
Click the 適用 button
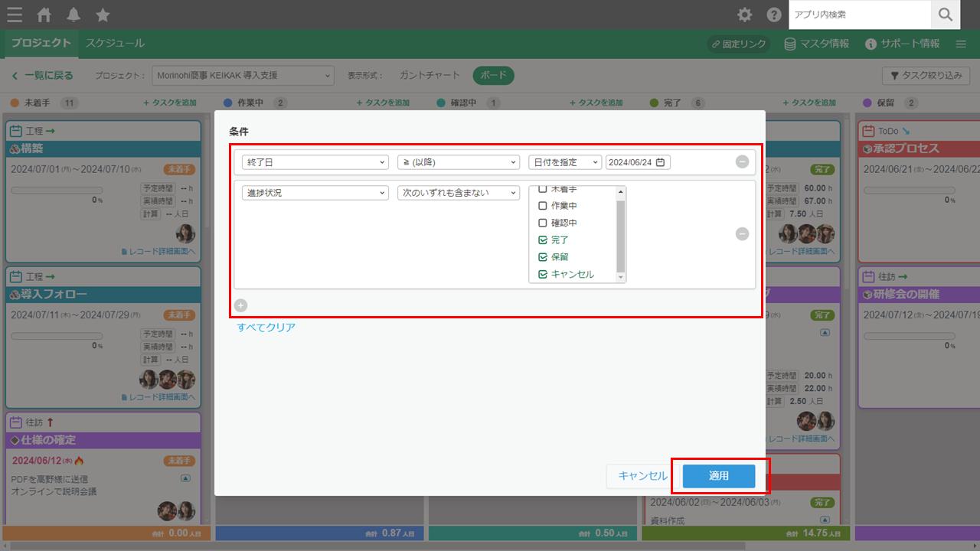(719, 476)
